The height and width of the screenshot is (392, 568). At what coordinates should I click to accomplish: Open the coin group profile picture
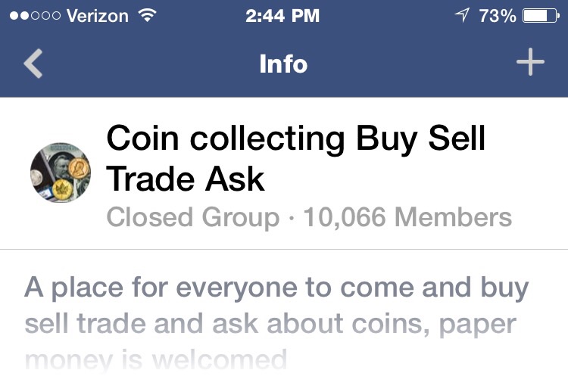pos(61,173)
